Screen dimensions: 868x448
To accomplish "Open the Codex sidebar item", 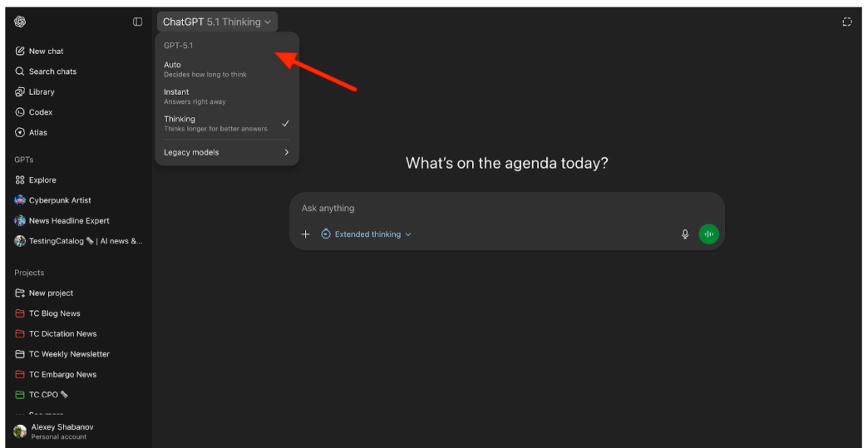I will [77, 112].
